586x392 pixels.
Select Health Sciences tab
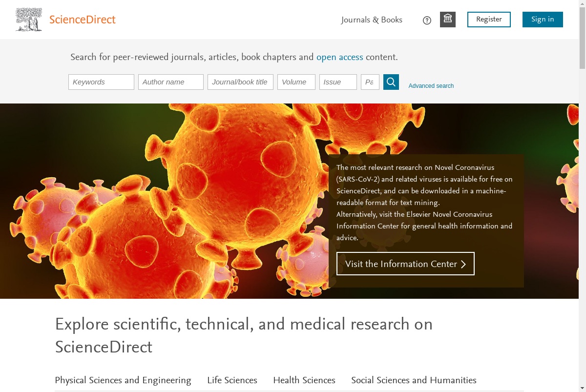pyautogui.click(x=304, y=380)
